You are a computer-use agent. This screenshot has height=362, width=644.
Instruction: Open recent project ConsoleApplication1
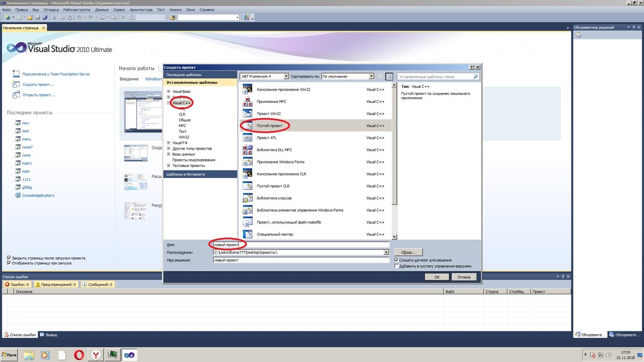(x=39, y=195)
